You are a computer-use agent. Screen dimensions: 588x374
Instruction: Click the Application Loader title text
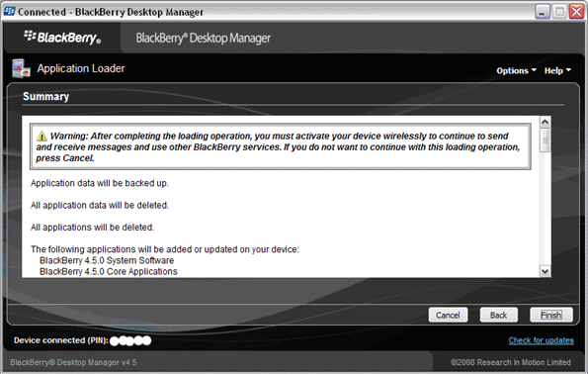pos(81,68)
